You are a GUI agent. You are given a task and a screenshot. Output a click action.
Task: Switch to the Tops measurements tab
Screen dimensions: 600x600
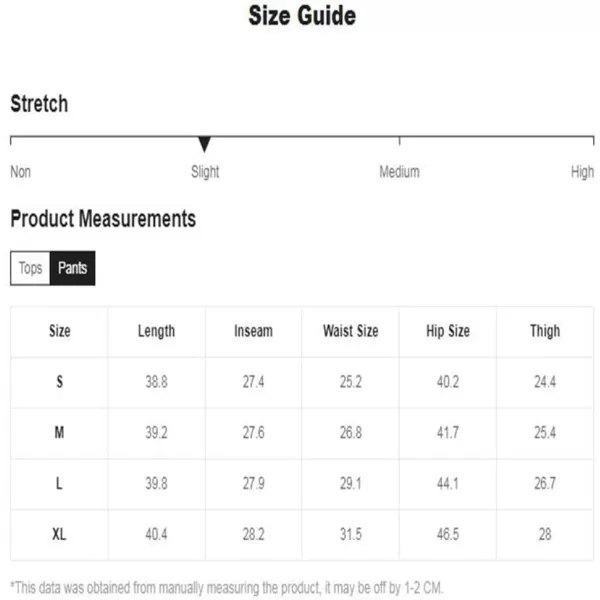coord(30,268)
